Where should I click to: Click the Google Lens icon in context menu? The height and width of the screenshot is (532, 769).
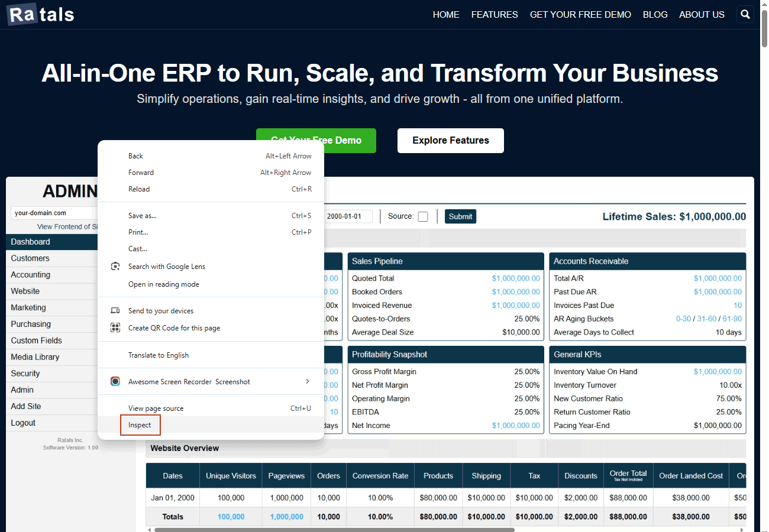[x=115, y=267]
